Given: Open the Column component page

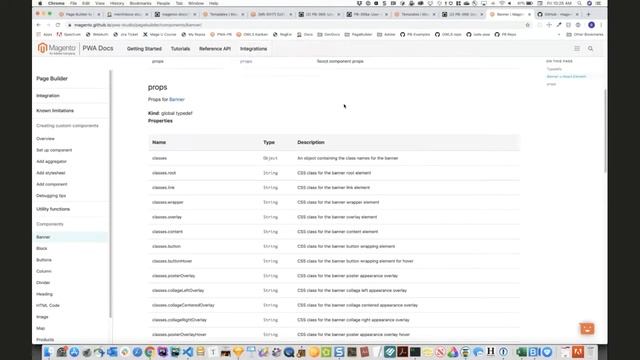Looking at the screenshot, I should 44,271.
